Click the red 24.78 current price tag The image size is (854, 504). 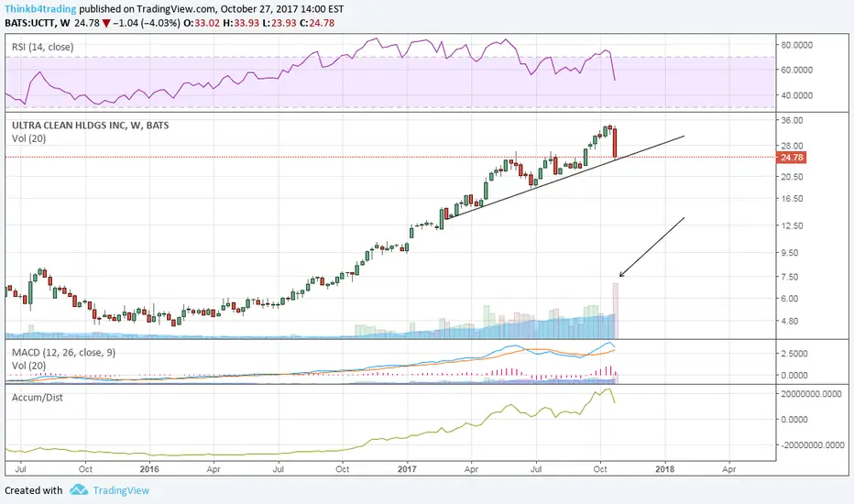(791, 158)
